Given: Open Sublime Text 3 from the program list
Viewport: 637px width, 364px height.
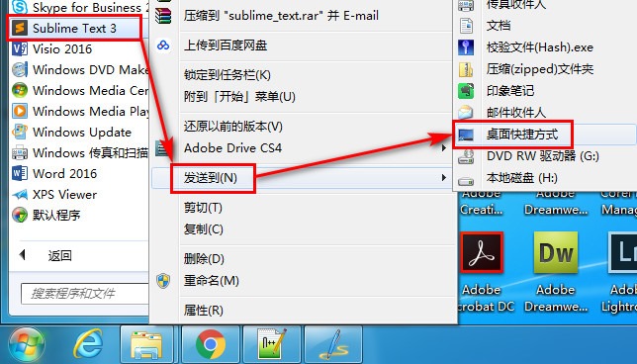Looking at the screenshot, I should pyautogui.click(x=74, y=28).
